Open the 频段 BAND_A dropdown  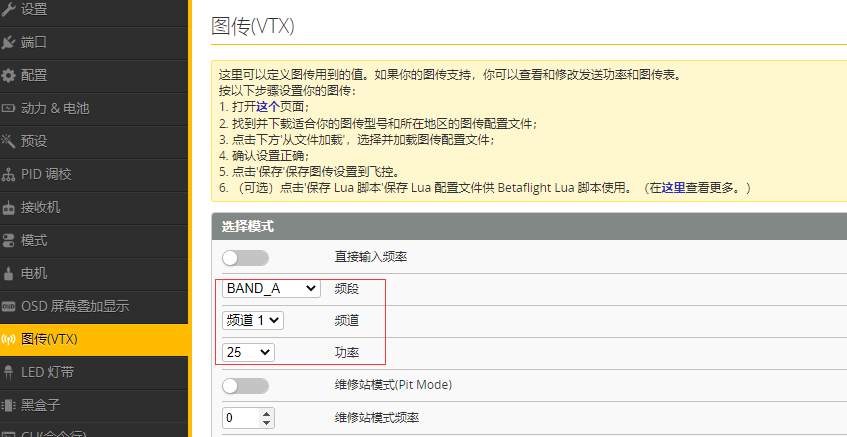click(271, 289)
